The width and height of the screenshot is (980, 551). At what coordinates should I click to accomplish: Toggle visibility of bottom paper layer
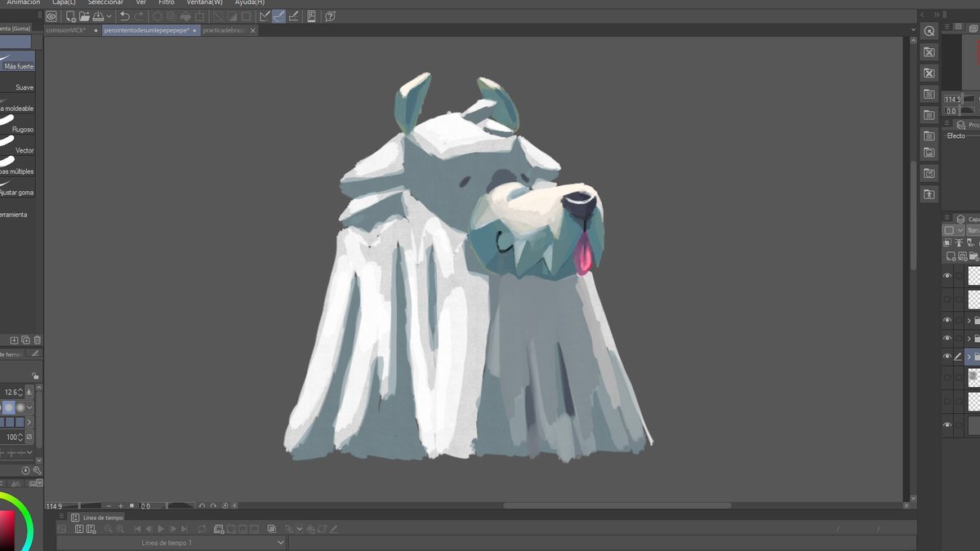tap(948, 425)
